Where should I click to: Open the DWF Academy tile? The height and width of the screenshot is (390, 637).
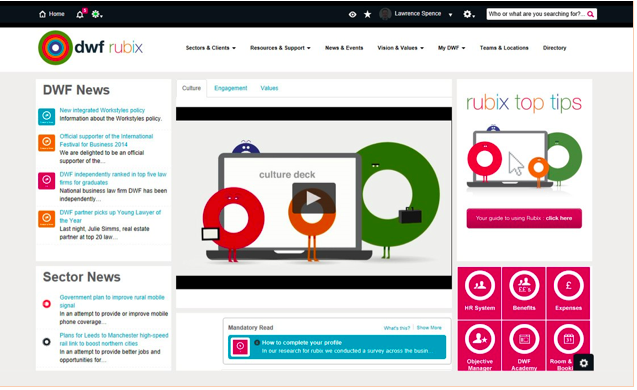coord(524,346)
